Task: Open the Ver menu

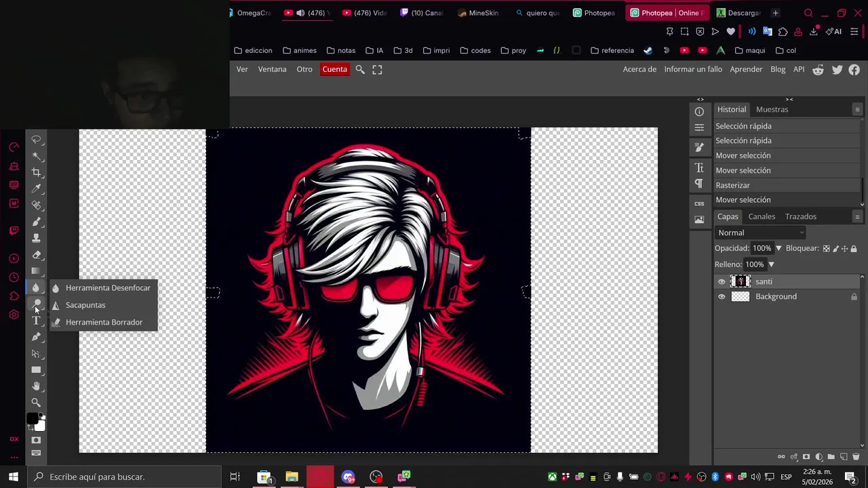Action: (x=242, y=69)
